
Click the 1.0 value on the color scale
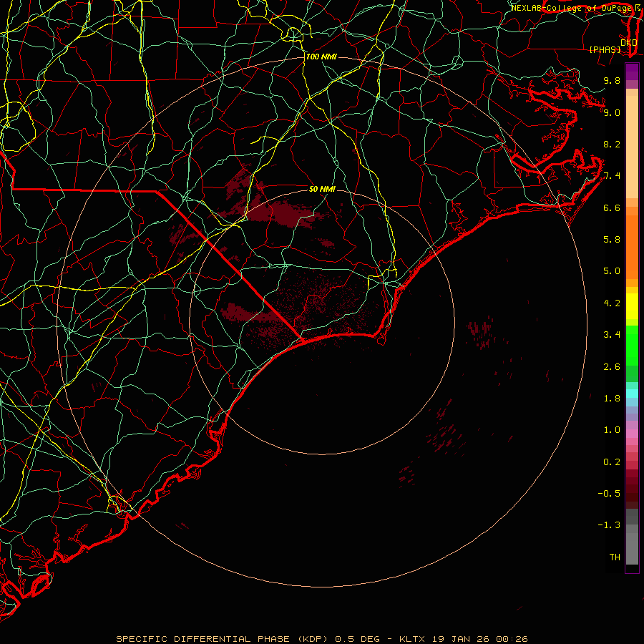[612, 430]
